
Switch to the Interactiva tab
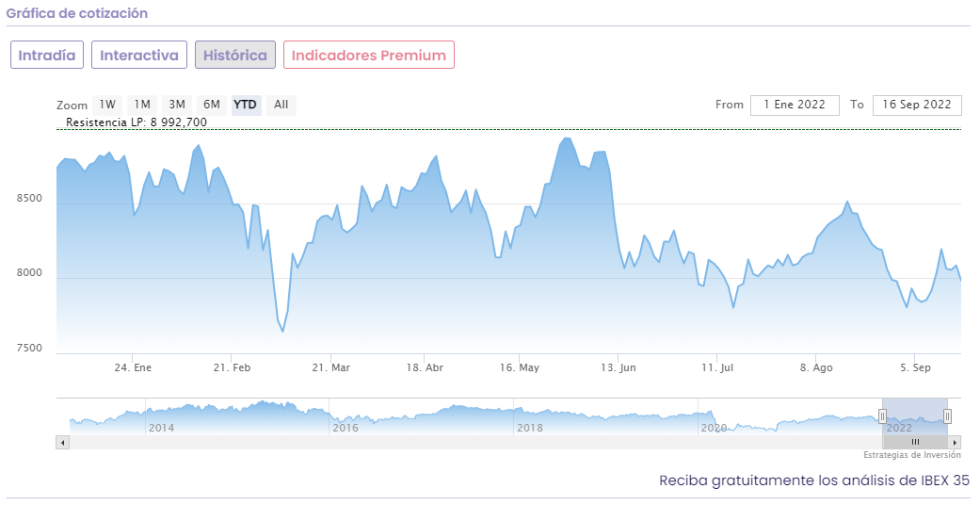139,55
